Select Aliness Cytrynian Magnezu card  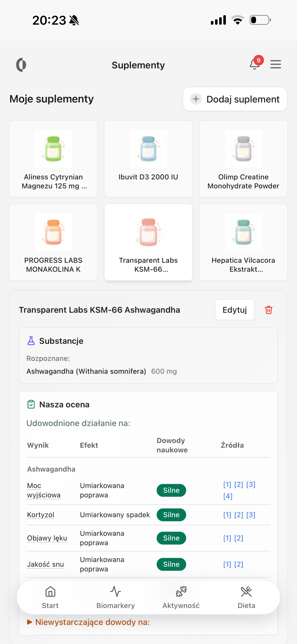[x=53, y=159]
